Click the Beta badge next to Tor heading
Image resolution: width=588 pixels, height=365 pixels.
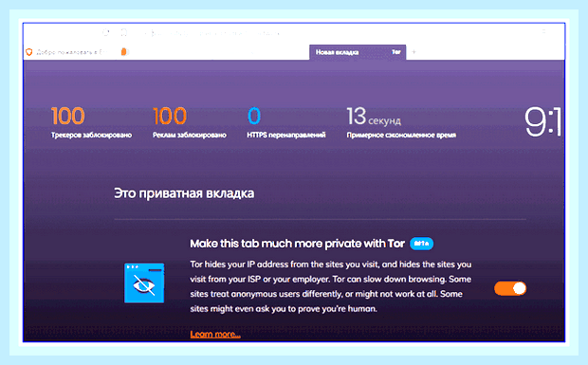click(x=421, y=244)
